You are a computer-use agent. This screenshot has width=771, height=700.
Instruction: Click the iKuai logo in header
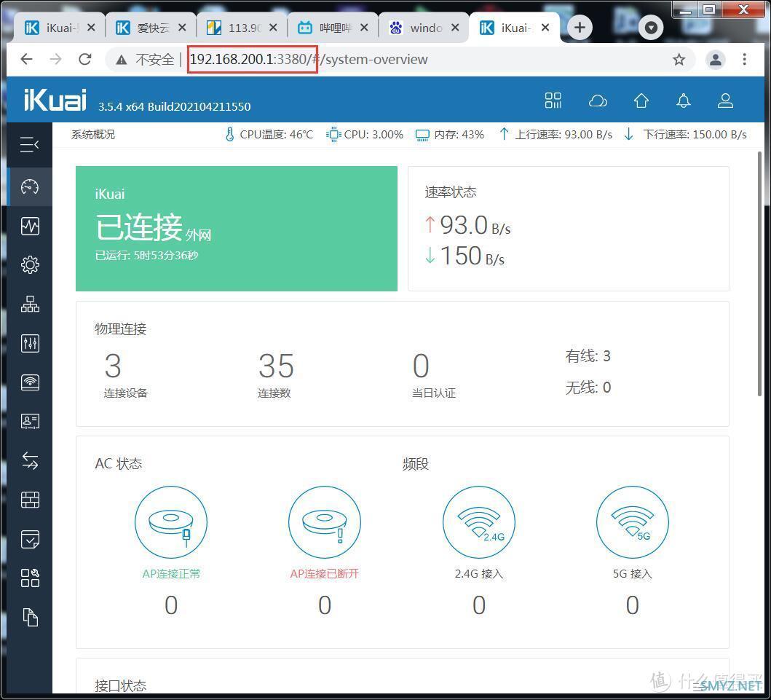[x=55, y=100]
